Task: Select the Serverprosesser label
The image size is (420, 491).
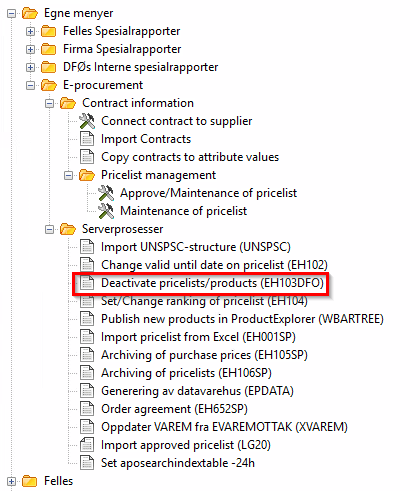Action: click(x=123, y=229)
